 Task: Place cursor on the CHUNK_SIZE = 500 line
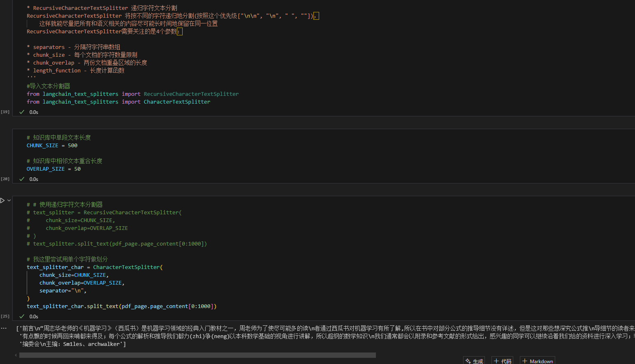[52, 146]
